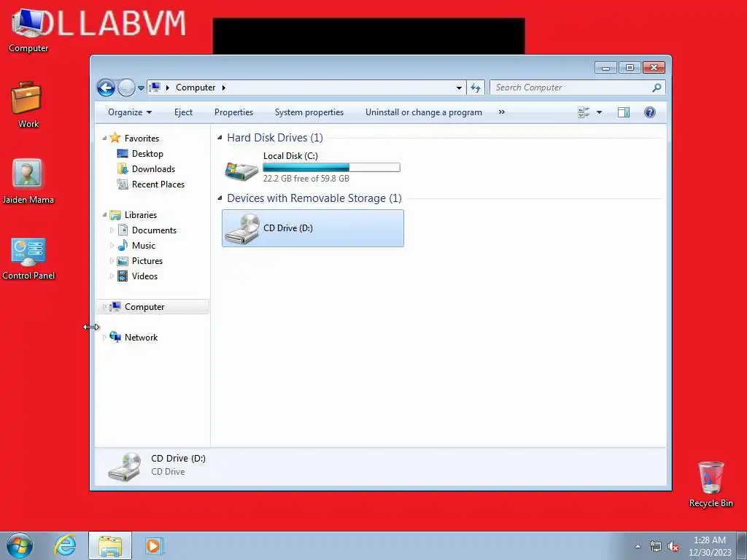Viewport: 747px width, 560px height.
Task: Click the muted volume tray icon
Action: click(673, 547)
